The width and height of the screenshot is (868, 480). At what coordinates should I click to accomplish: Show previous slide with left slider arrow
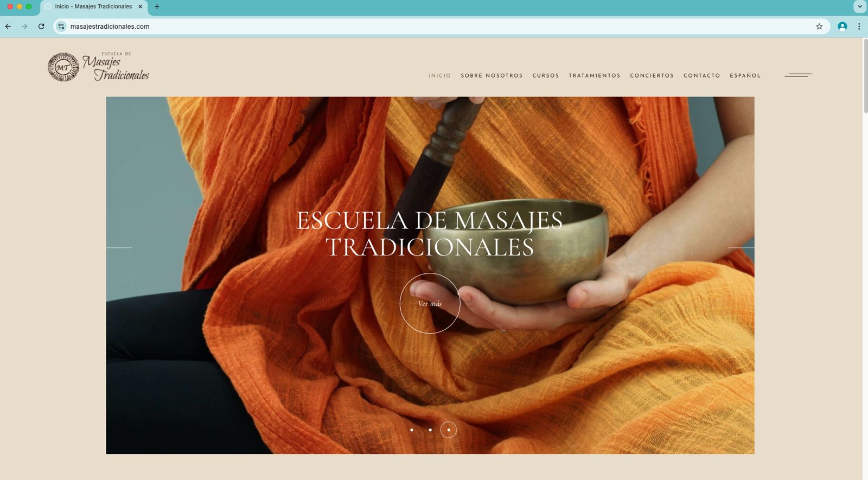(x=119, y=247)
